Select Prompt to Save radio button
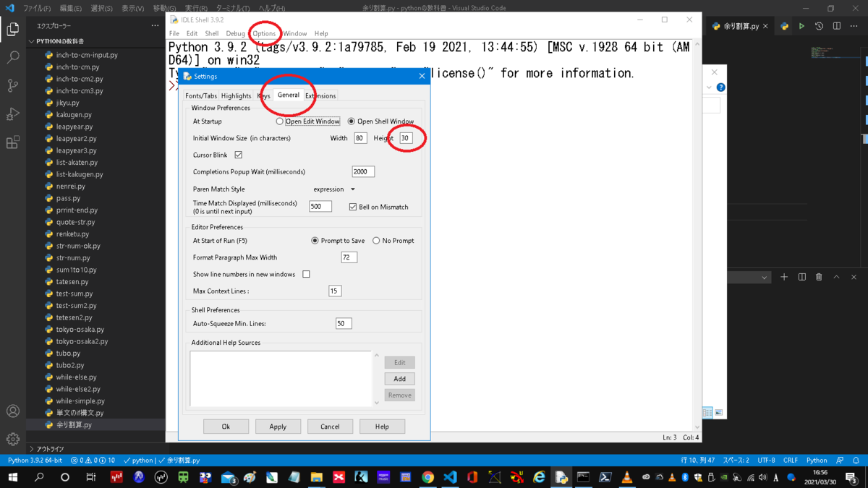This screenshot has width=868, height=488. pos(315,241)
